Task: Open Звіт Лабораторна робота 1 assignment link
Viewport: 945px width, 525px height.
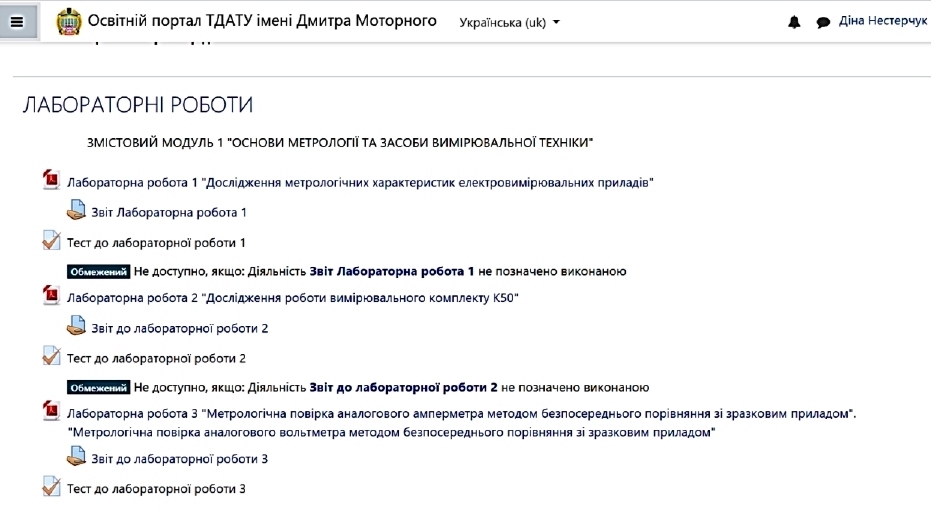Action: click(169, 212)
